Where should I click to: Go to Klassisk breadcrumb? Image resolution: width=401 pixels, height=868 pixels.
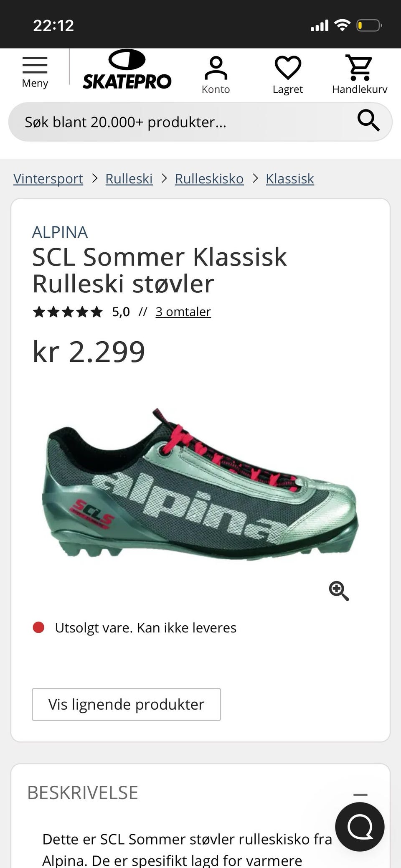tap(290, 179)
